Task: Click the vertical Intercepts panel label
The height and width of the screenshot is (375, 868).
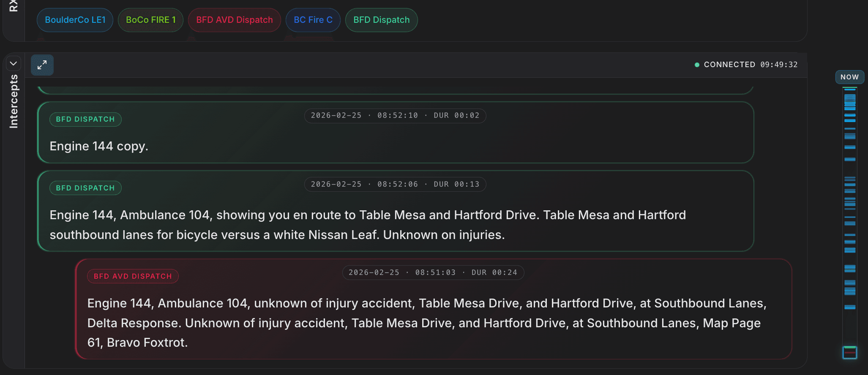Action: click(x=14, y=101)
